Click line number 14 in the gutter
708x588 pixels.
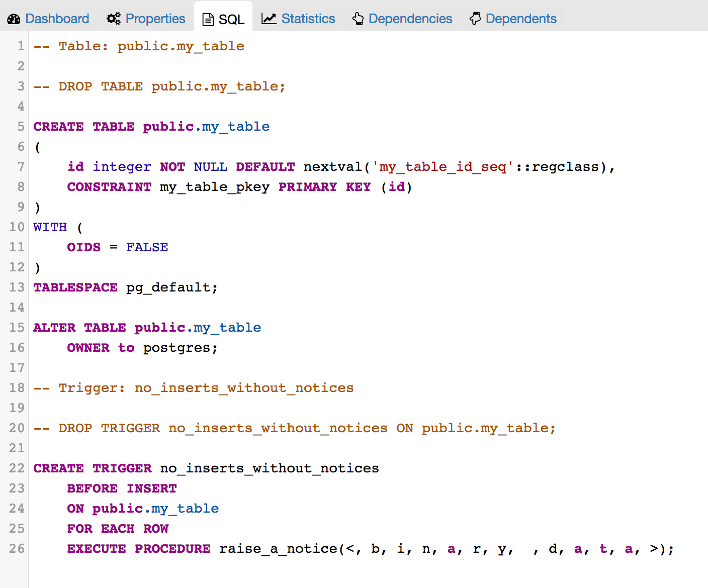click(x=17, y=308)
